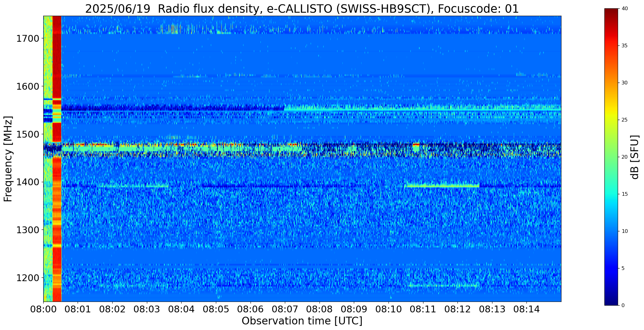
Task: Click the 08:01 time tick label
Action: point(78,309)
